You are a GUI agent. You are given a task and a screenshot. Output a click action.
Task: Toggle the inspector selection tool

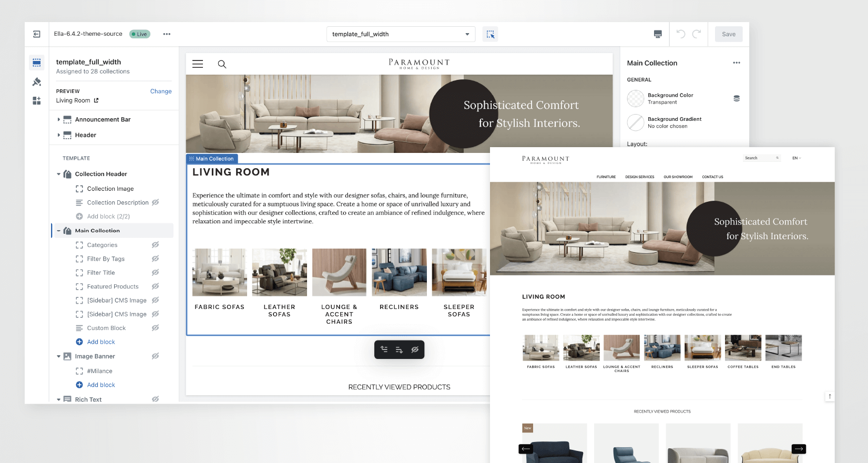[x=490, y=34]
